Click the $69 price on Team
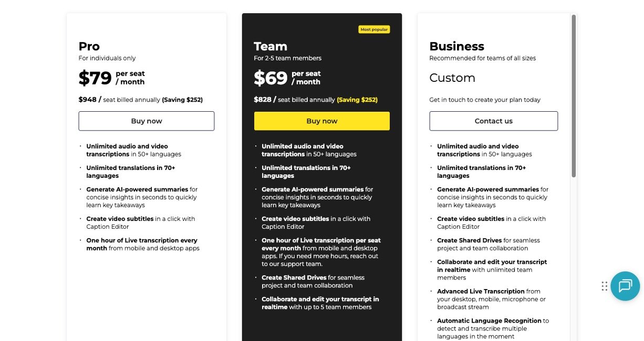The height and width of the screenshot is (341, 644). tap(271, 78)
